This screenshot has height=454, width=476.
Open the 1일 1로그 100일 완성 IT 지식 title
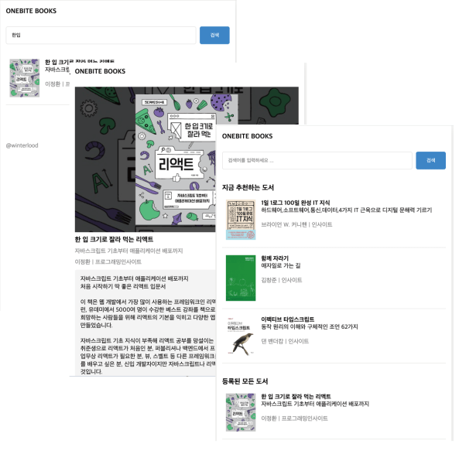tap(296, 203)
